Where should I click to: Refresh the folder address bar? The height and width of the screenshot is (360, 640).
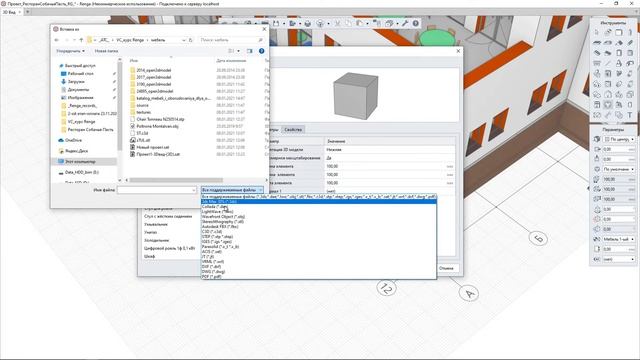click(191, 40)
